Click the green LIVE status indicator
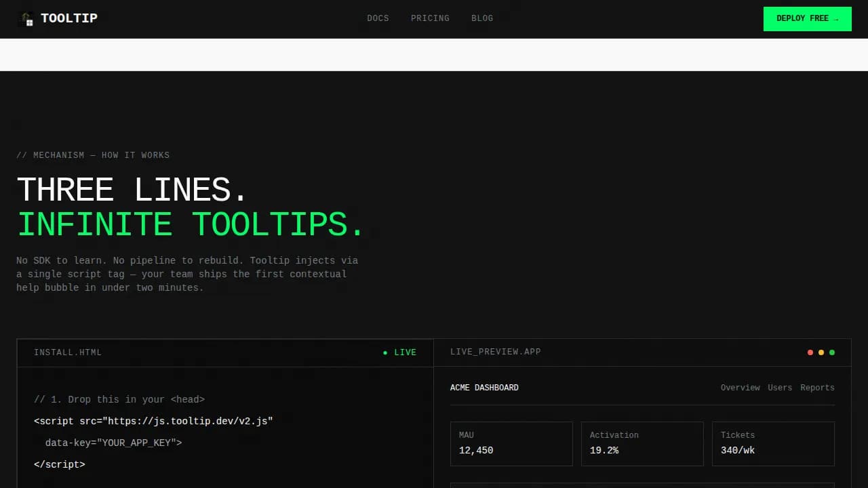Image resolution: width=868 pixels, height=488 pixels. point(399,352)
